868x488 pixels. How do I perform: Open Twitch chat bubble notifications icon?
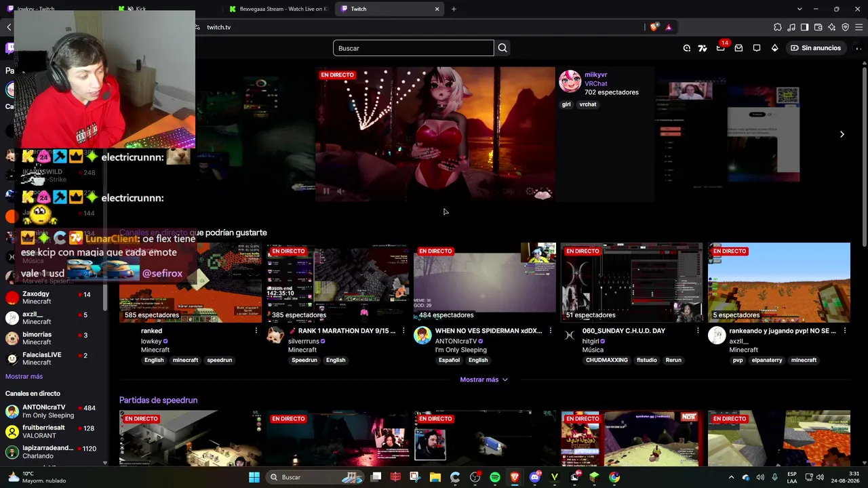757,48
